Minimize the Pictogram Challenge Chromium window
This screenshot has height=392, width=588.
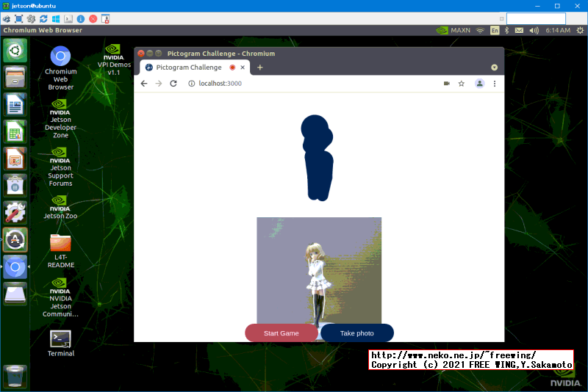pos(150,54)
